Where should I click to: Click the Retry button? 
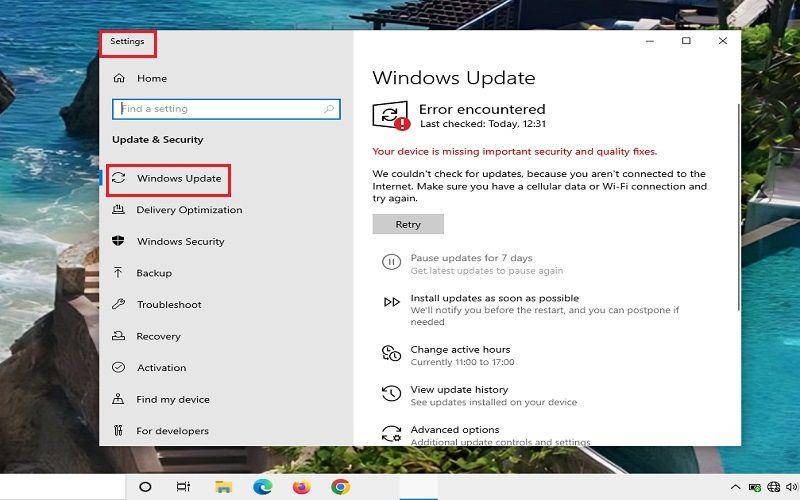[408, 224]
